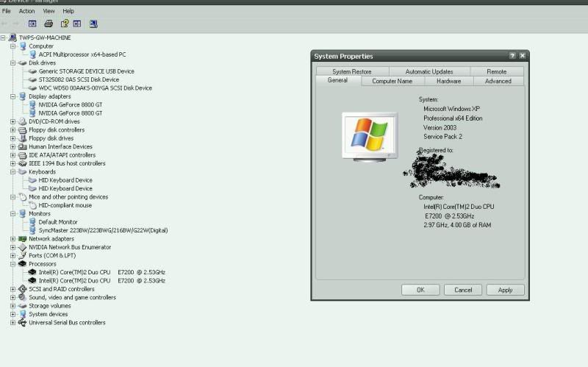Open the Action menu
Viewport: 588px width, 367px height.
[26, 11]
